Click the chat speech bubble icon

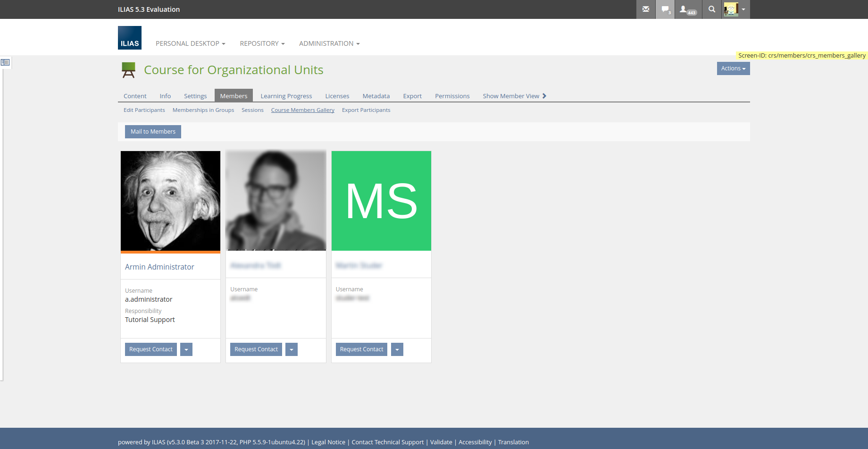[x=665, y=9]
